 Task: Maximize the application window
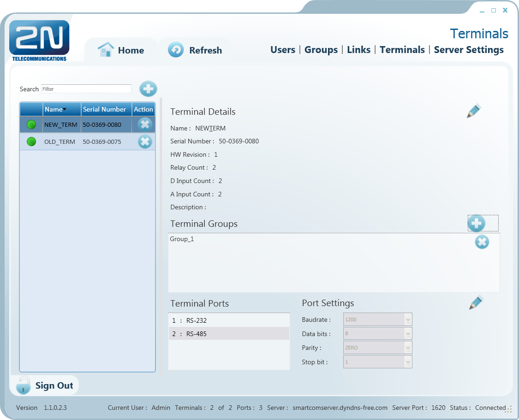[494, 10]
